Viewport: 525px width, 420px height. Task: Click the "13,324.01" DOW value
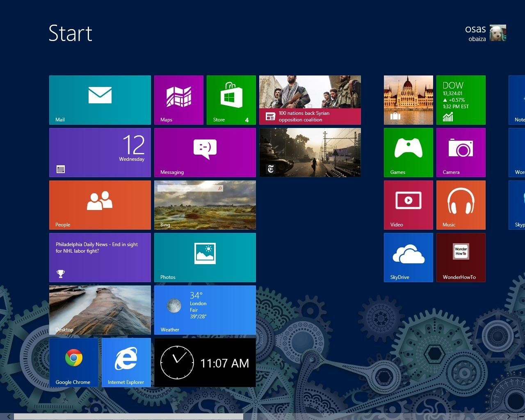click(x=452, y=94)
